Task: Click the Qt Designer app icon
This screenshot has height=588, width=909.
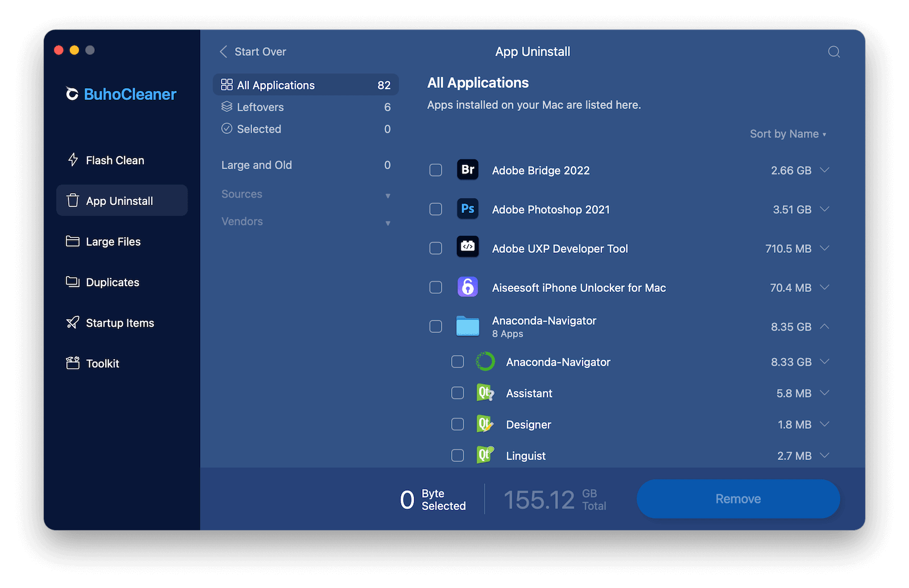Action: [485, 424]
